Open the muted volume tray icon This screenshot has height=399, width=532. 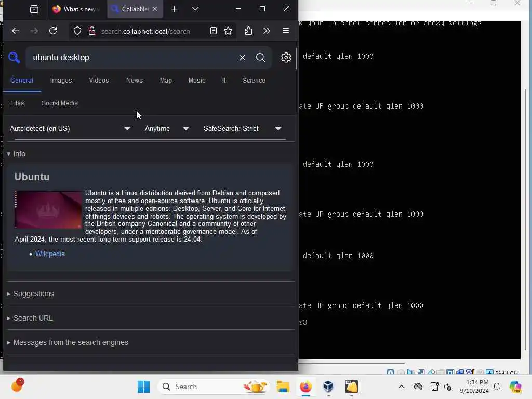pos(448,387)
